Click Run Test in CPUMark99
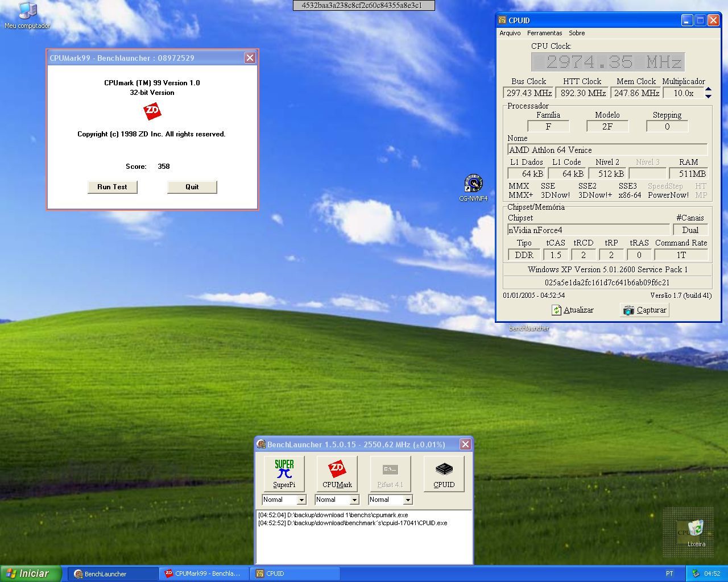 coord(112,187)
